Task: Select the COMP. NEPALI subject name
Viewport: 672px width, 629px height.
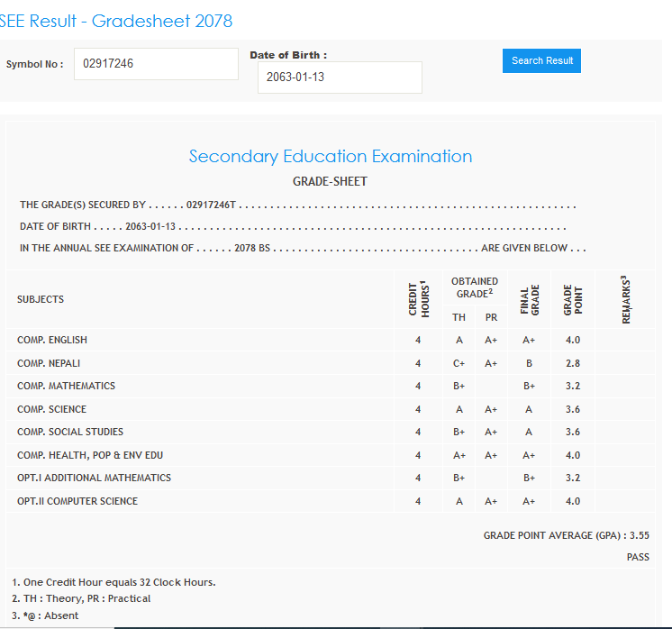Action: [50, 363]
